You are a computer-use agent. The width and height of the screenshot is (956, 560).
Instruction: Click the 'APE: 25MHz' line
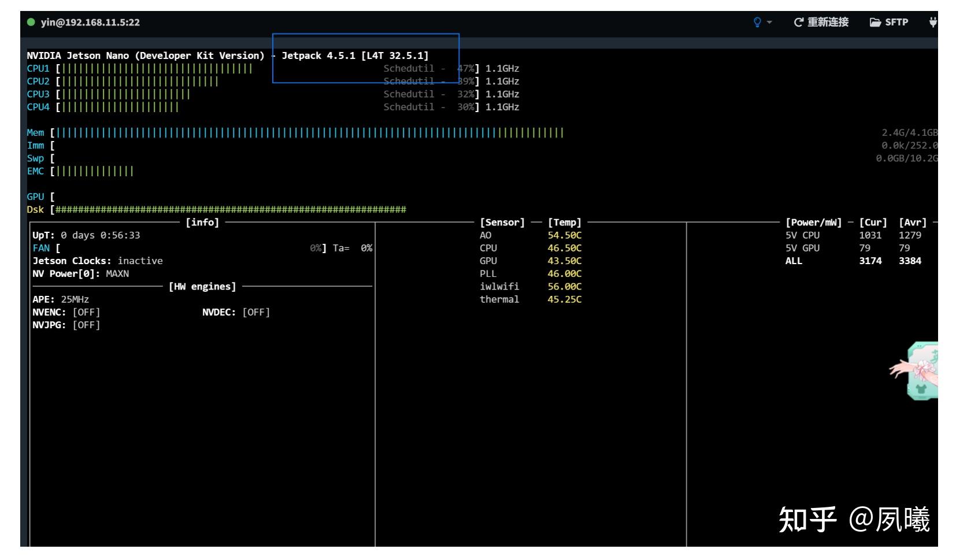click(61, 299)
